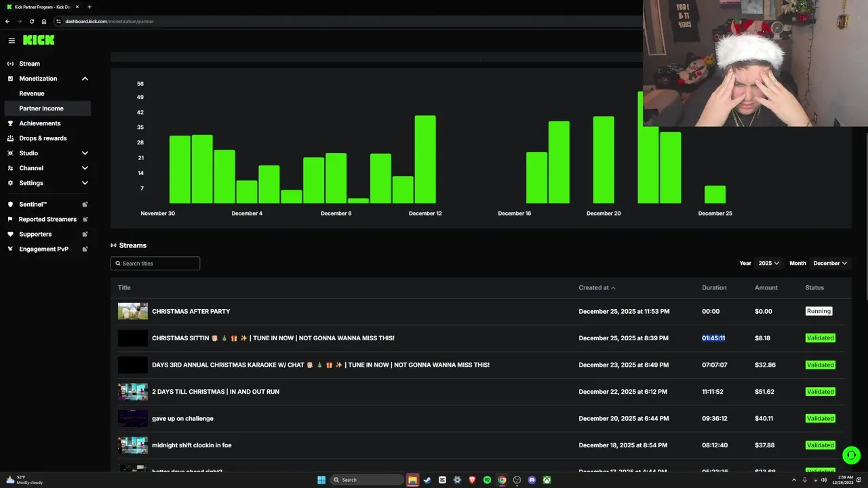Click the CHRISTMAS AFTER PARTY stream thumbnail
This screenshot has height=488, width=868.
tap(133, 311)
